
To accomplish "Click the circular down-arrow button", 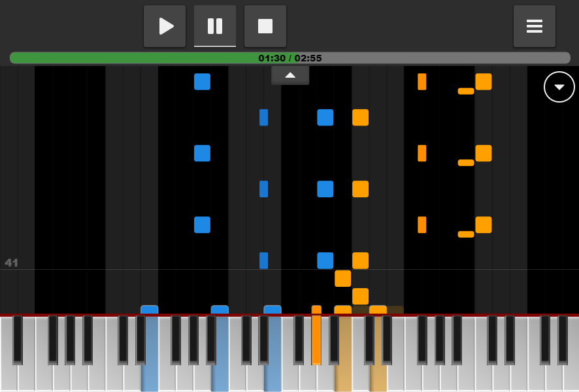I will pos(559,87).
